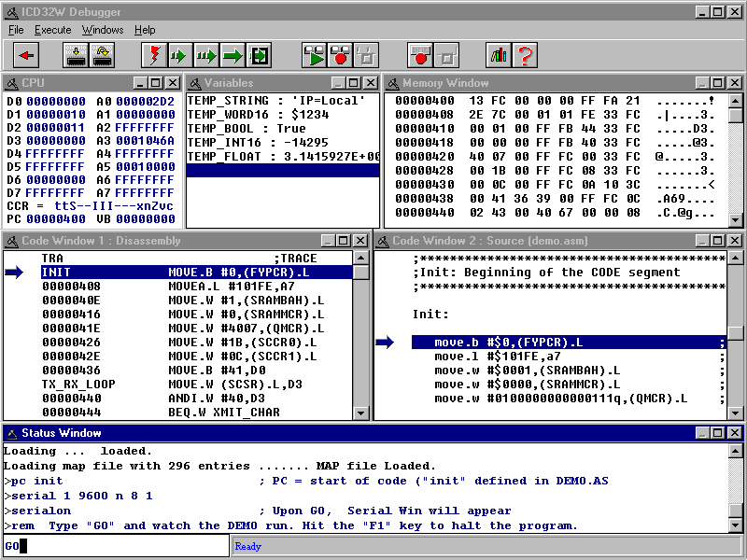This screenshot has height=560, width=747.
Task: Open the File menu
Action: (16, 30)
